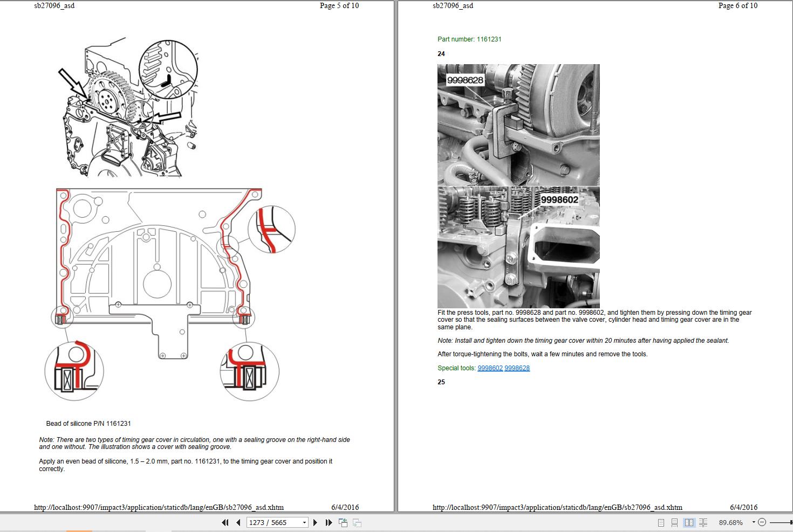Click the greyed-out next view icon
The image size is (793, 532).
click(357, 522)
